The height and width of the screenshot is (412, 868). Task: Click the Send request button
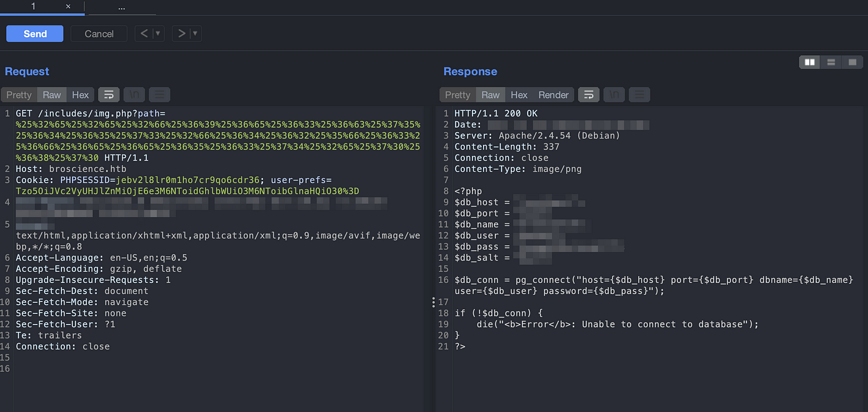point(35,34)
